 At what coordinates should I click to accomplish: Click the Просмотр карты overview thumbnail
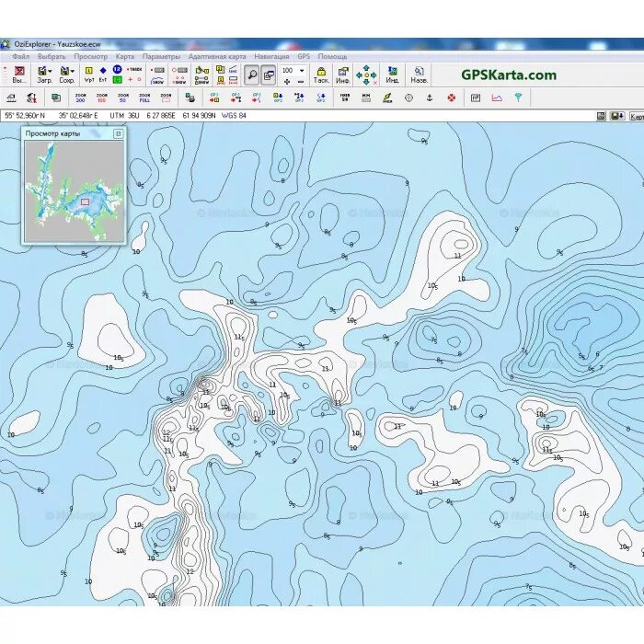74,191
